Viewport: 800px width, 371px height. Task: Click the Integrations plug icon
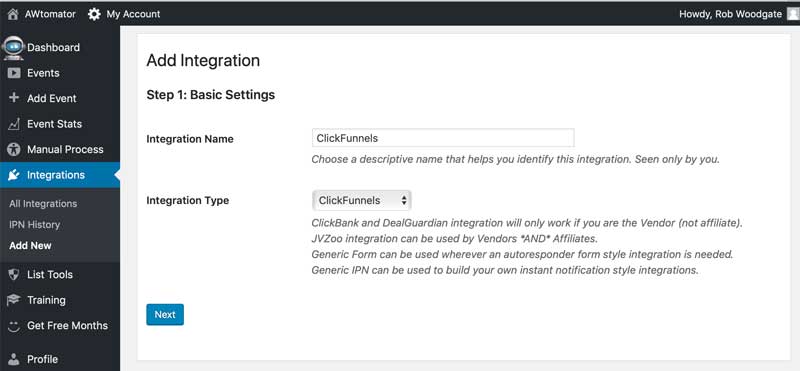tap(14, 175)
